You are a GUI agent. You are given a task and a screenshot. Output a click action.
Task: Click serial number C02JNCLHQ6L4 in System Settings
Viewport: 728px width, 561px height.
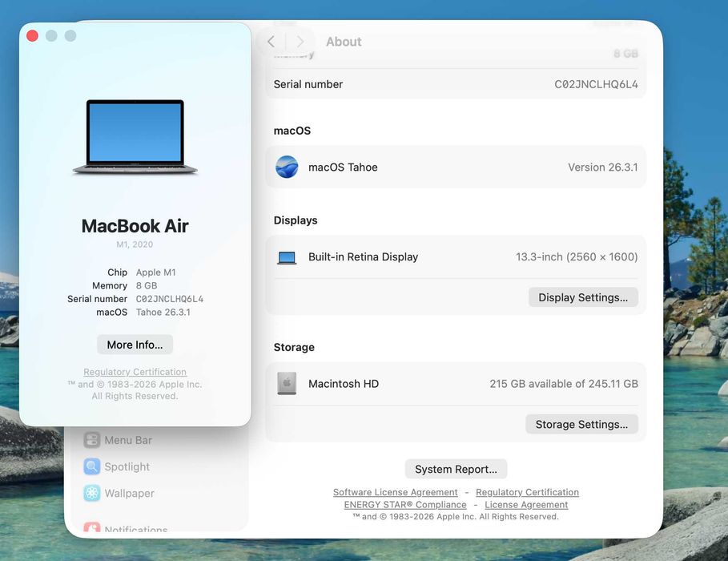coord(596,84)
